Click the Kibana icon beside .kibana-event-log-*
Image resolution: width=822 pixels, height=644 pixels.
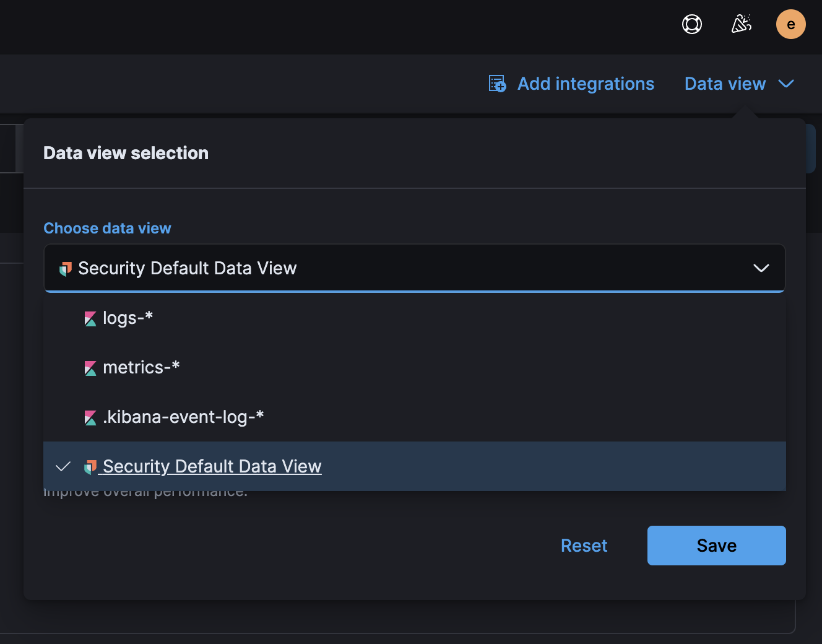click(90, 417)
